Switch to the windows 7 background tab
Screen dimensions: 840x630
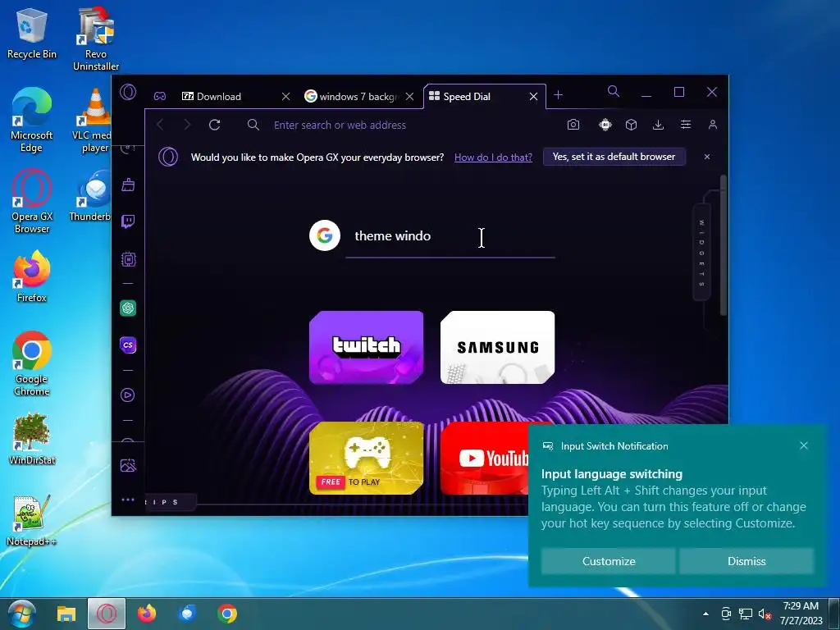[351, 97]
